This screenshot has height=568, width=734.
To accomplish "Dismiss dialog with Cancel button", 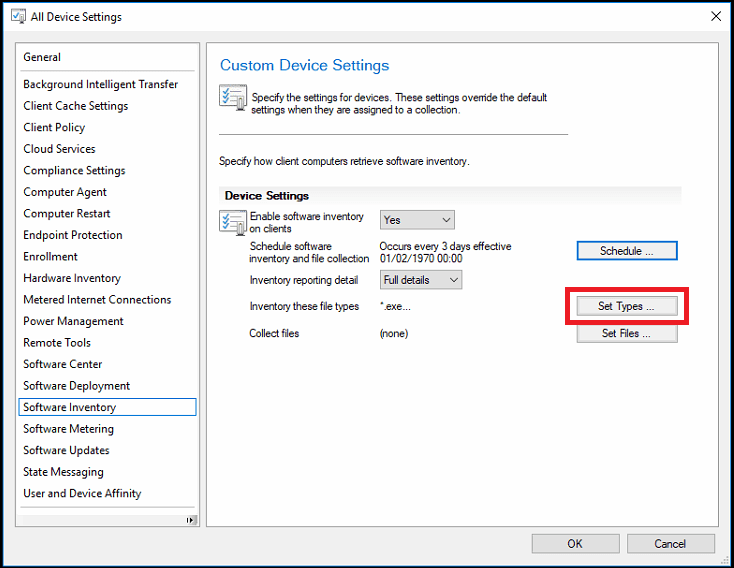I will 670,544.
